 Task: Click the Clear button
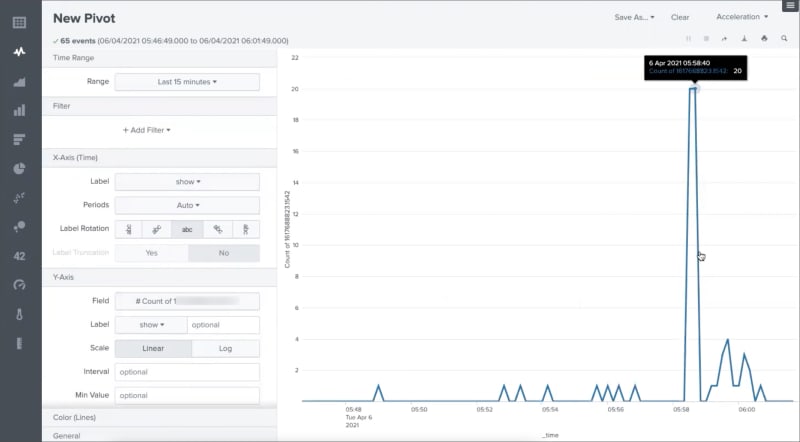point(680,17)
